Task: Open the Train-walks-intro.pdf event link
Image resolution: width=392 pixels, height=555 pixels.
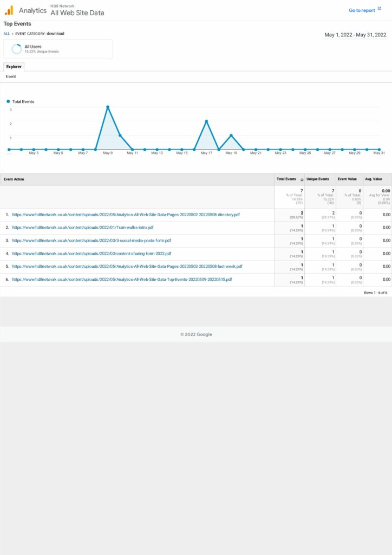Action: coord(82,228)
